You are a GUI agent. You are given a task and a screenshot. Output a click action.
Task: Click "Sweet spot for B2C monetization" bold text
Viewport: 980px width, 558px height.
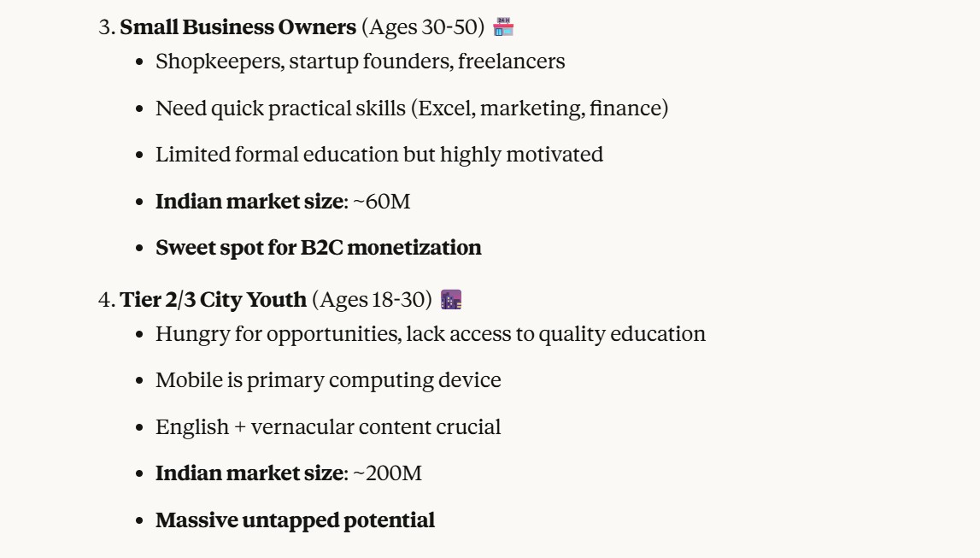[x=318, y=248]
